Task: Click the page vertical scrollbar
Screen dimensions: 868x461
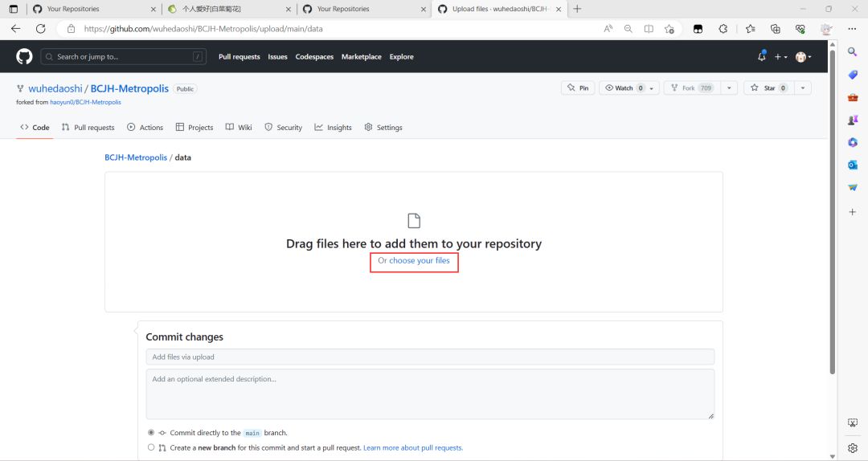Action: 832,212
